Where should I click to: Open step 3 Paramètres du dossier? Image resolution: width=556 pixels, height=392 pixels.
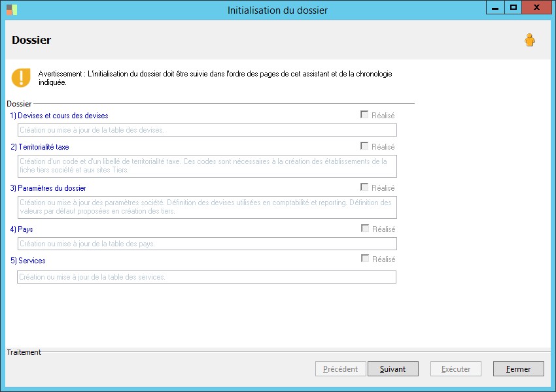click(48, 188)
